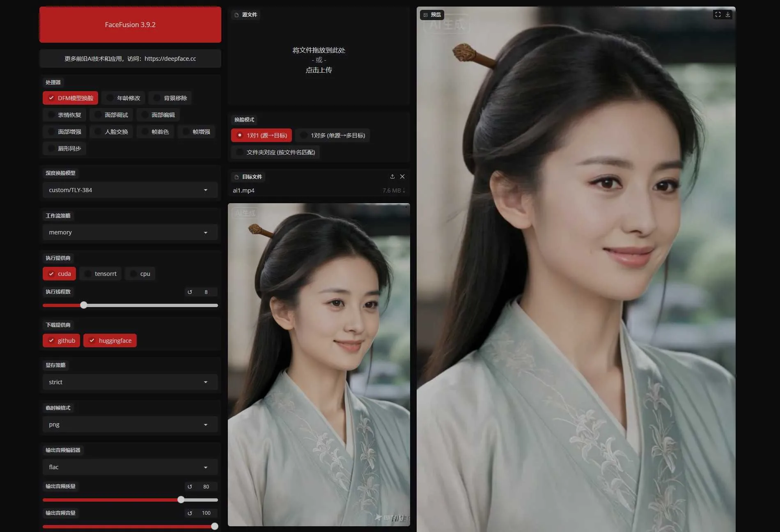Reset output audio volume value
The width and height of the screenshot is (780, 532).
(x=190, y=513)
